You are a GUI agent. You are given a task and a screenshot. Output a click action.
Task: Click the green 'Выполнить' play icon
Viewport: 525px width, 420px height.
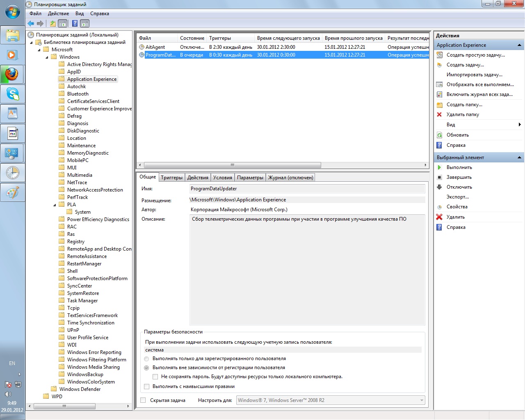coord(439,167)
